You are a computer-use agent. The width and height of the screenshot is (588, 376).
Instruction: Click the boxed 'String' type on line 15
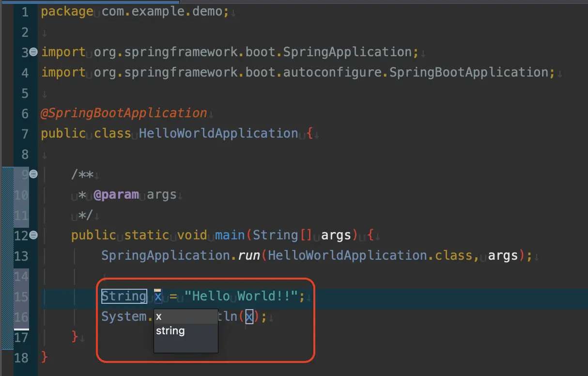(x=124, y=296)
